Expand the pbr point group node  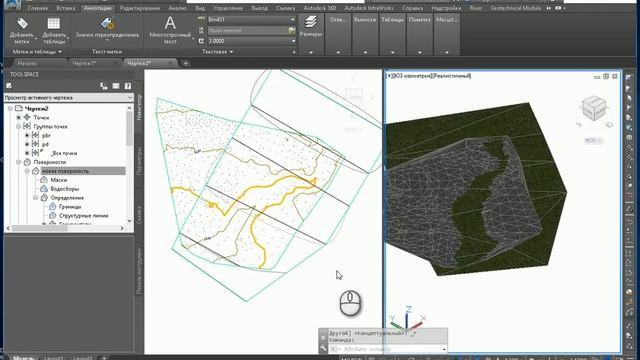tap(27, 135)
